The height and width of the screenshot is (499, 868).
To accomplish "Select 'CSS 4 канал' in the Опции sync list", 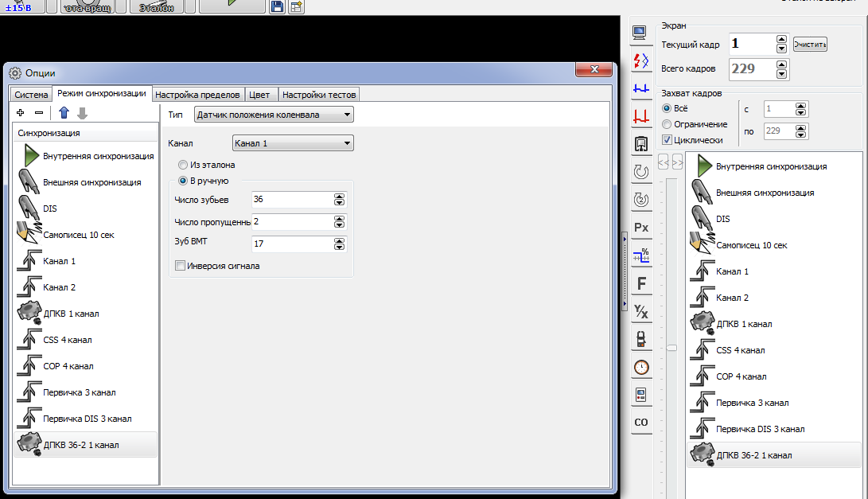I will pyautogui.click(x=86, y=340).
